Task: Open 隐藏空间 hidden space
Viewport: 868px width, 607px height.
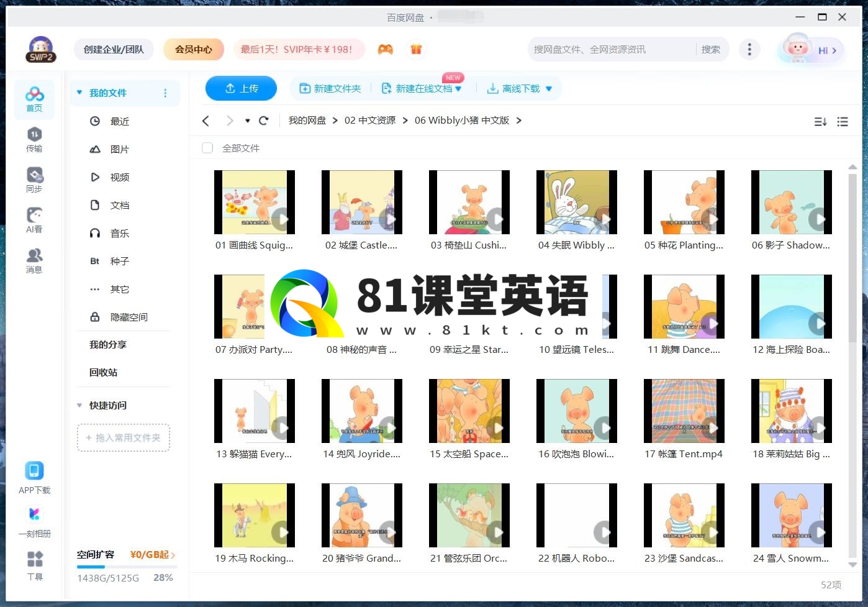Action: click(x=129, y=317)
